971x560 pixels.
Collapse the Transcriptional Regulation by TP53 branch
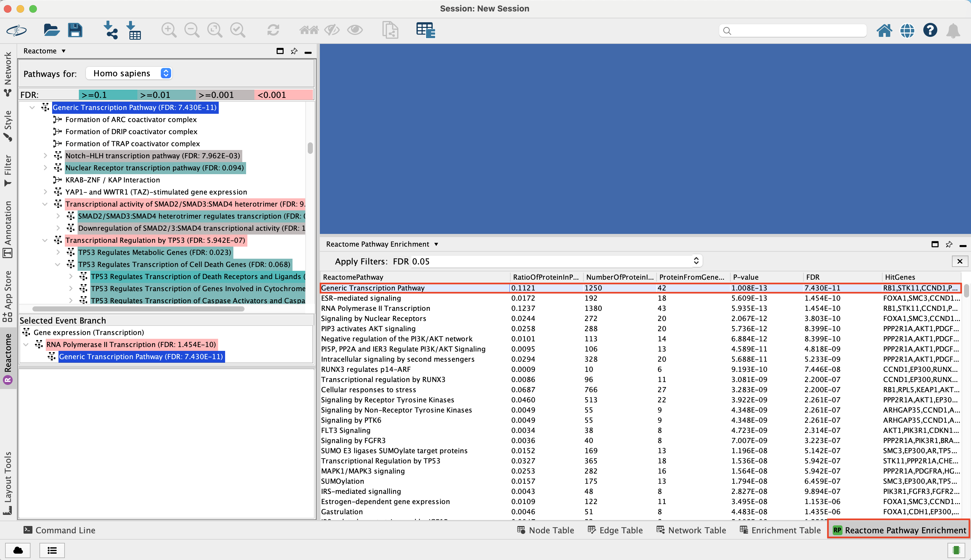point(45,240)
